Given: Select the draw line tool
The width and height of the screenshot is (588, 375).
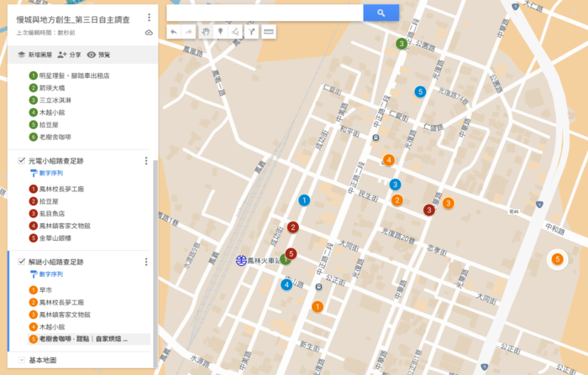Looking at the screenshot, I should tap(236, 32).
